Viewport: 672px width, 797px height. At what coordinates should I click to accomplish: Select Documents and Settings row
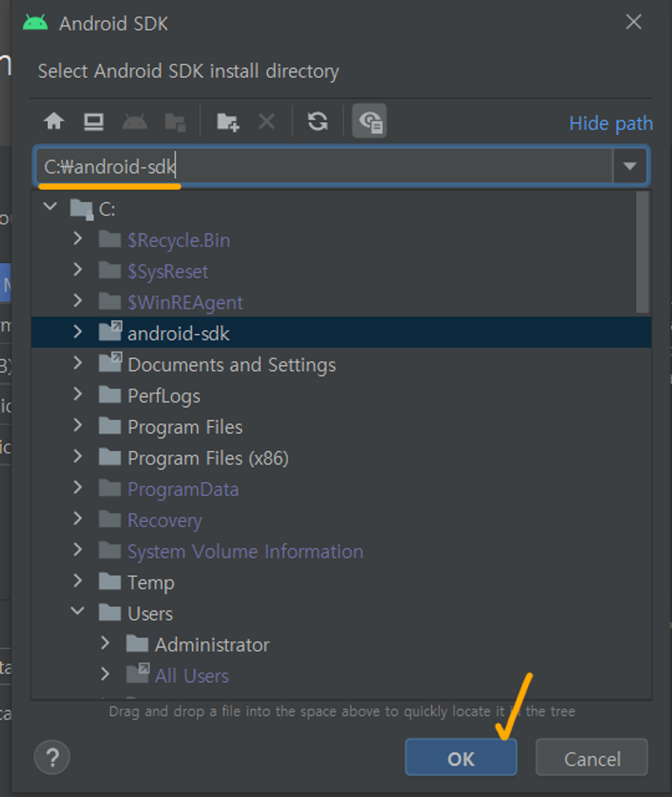[341, 364]
